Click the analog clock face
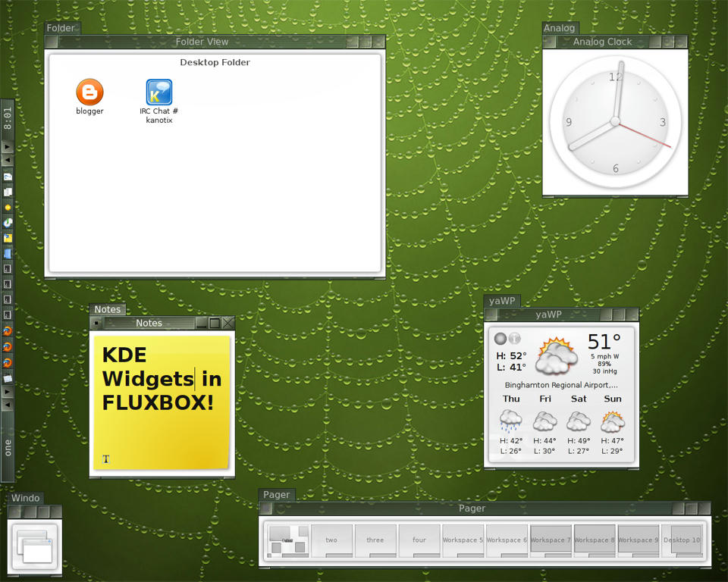The height and width of the screenshot is (582, 728). tap(615, 121)
